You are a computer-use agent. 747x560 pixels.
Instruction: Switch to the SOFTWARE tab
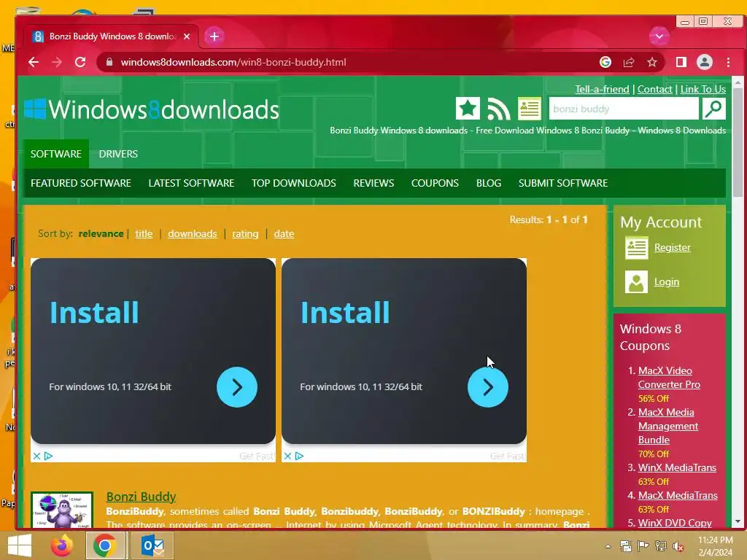click(56, 154)
